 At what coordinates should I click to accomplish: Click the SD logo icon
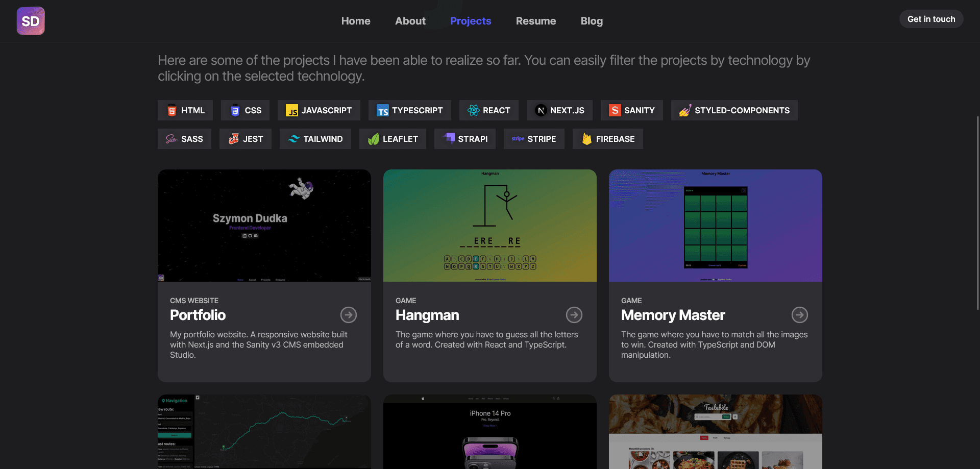coord(30,21)
